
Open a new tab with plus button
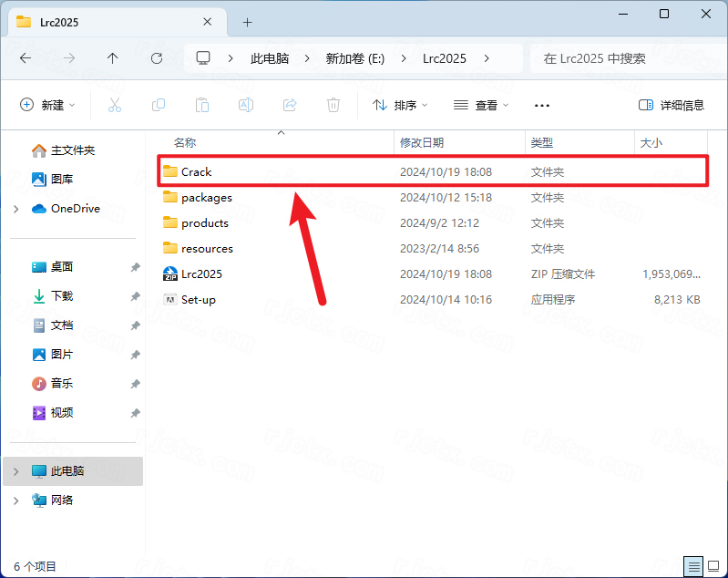click(x=247, y=22)
